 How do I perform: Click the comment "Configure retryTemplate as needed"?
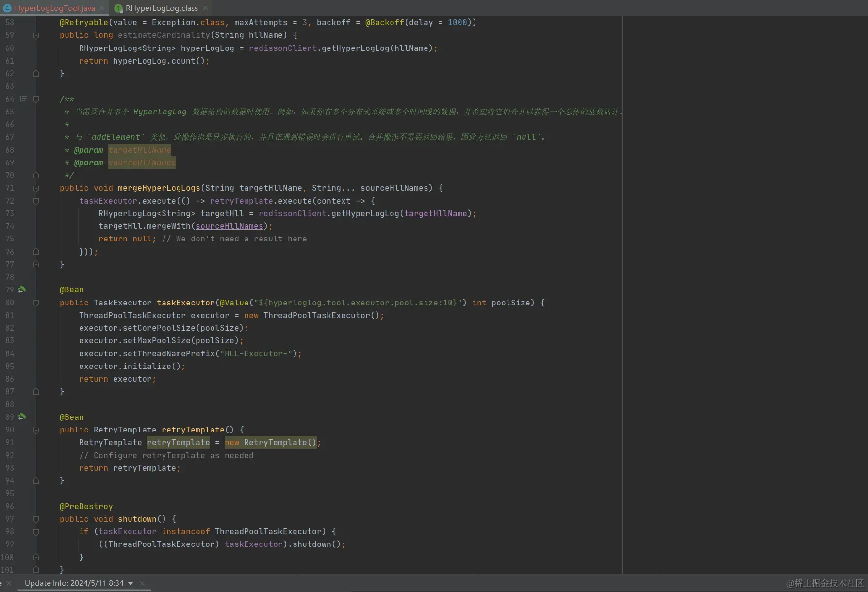pyautogui.click(x=166, y=455)
